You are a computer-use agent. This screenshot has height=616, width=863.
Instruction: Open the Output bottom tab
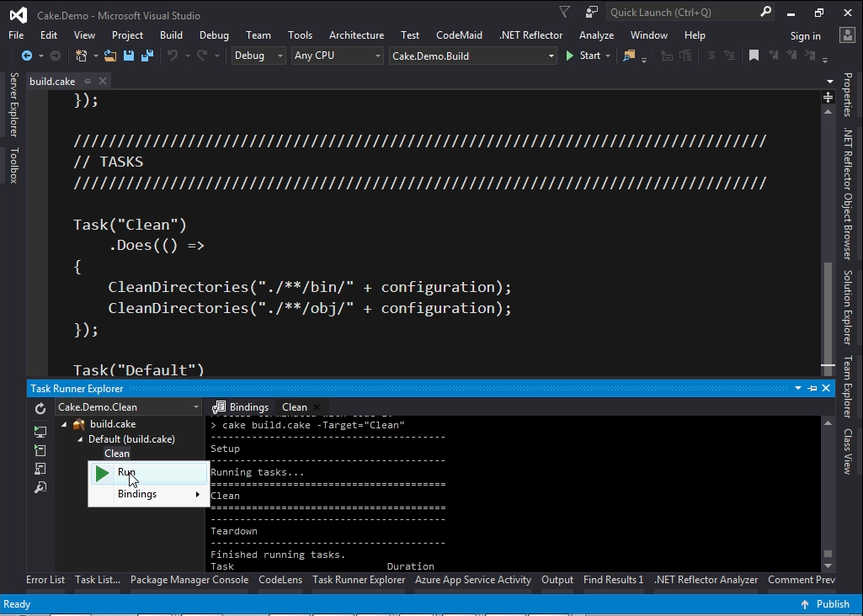[557, 580]
